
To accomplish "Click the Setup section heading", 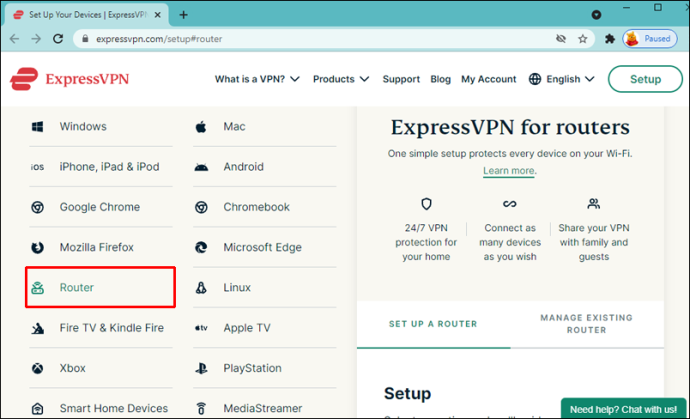I will pos(407,393).
